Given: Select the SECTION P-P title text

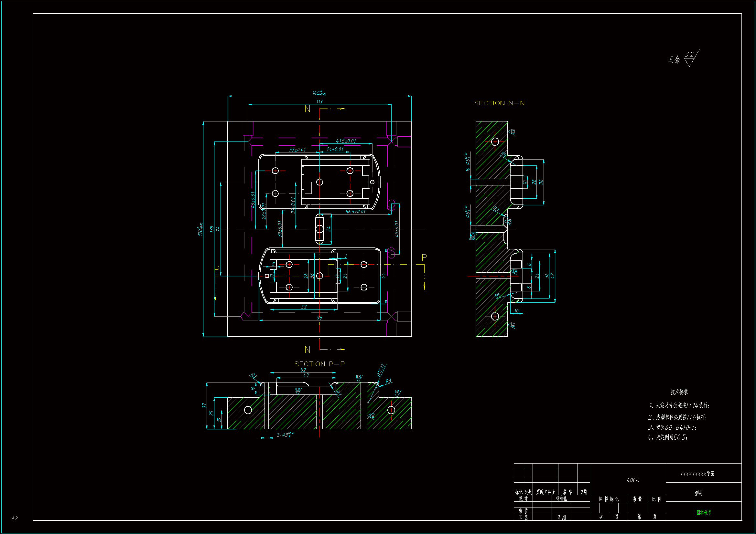Looking at the screenshot, I should coord(319,364).
